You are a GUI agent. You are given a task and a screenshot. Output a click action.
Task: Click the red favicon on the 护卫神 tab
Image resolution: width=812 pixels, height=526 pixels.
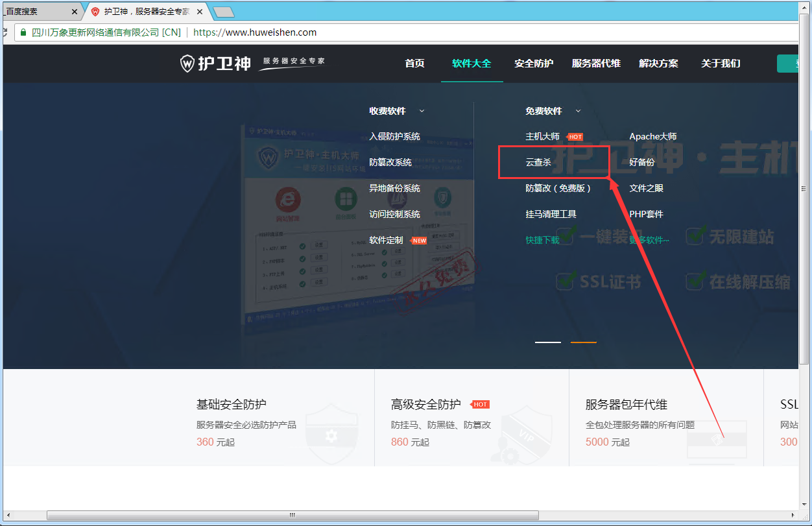[95, 12]
